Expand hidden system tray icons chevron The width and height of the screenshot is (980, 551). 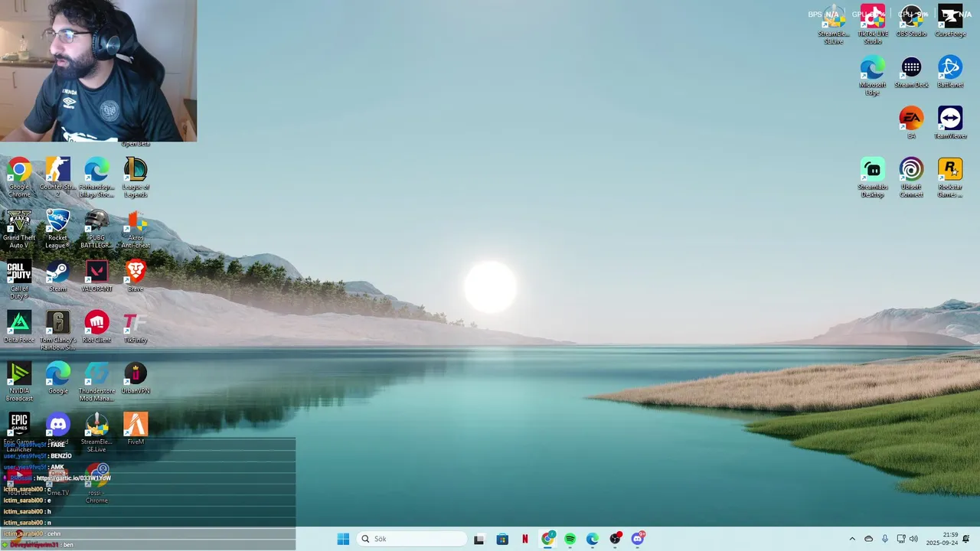pyautogui.click(x=852, y=540)
